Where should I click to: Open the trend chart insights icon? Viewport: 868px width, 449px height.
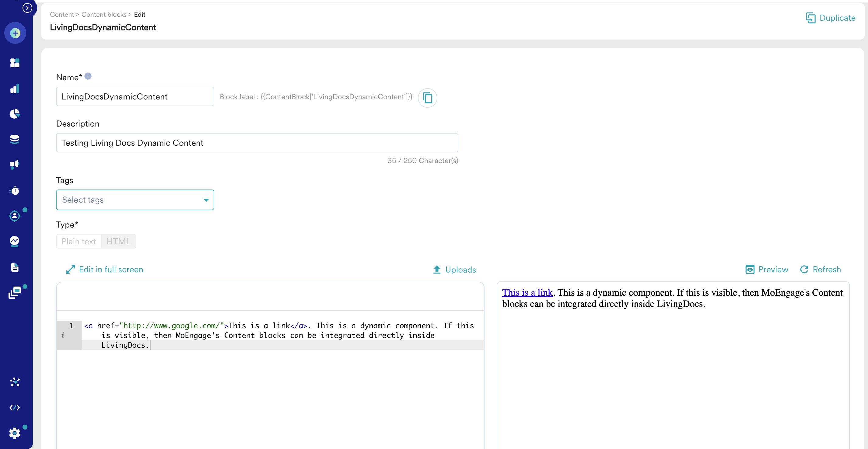(15, 242)
